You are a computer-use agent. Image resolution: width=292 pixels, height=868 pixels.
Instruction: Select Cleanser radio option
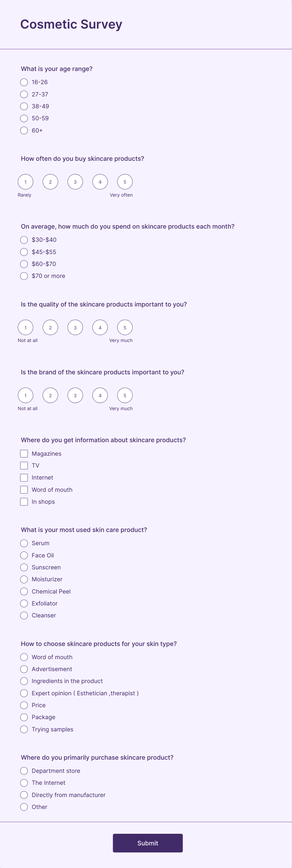tap(24, 616)
